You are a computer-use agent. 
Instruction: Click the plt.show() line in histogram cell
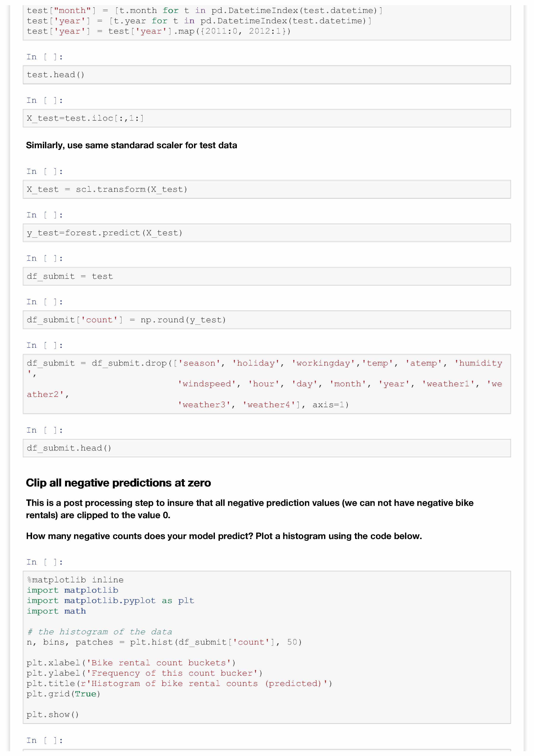pyautogui.click(x=53, y=714)
